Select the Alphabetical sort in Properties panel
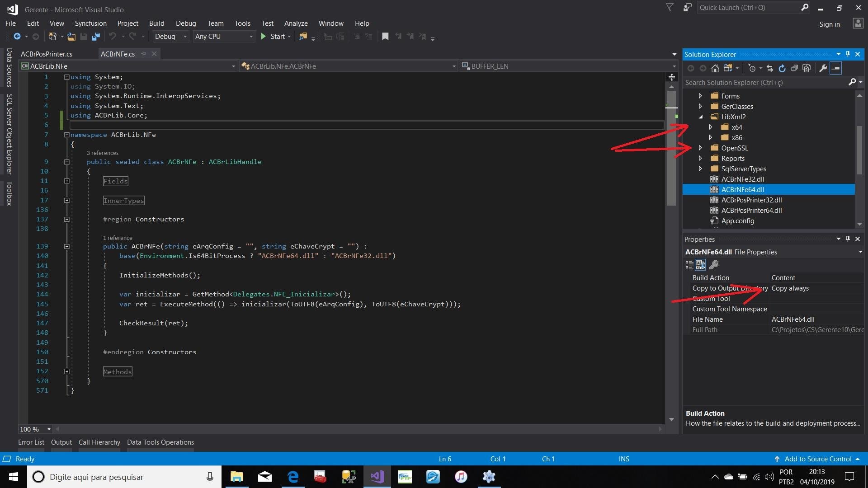The height and width of the screenshot is (488, 868). [x=700, y=265]
